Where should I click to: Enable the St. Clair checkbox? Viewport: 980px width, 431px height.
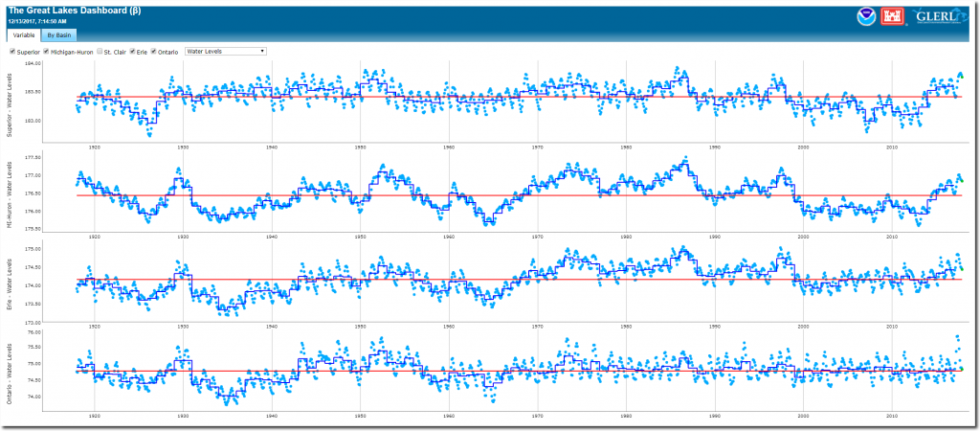click(100, 52)
